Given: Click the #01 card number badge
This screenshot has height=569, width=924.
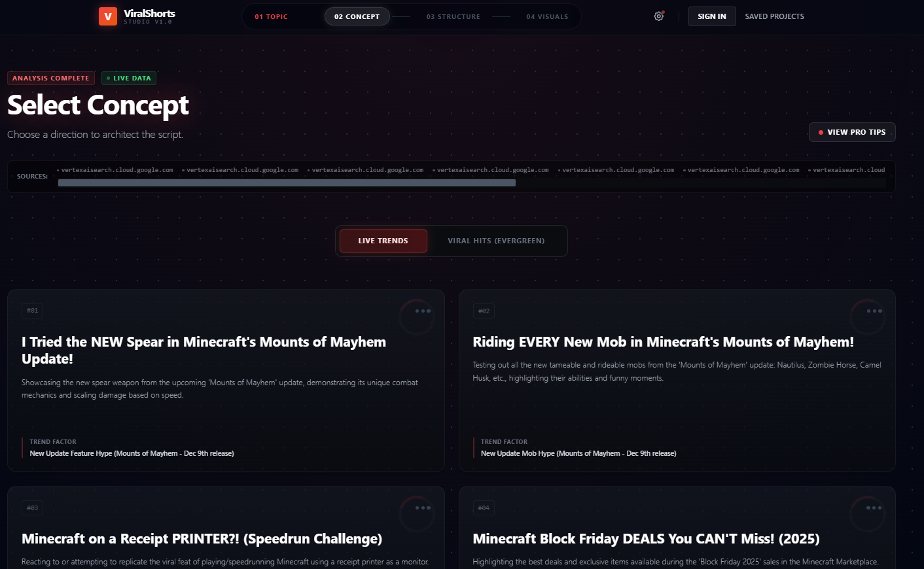Looking at the screenshot, I should coord(33,311).
